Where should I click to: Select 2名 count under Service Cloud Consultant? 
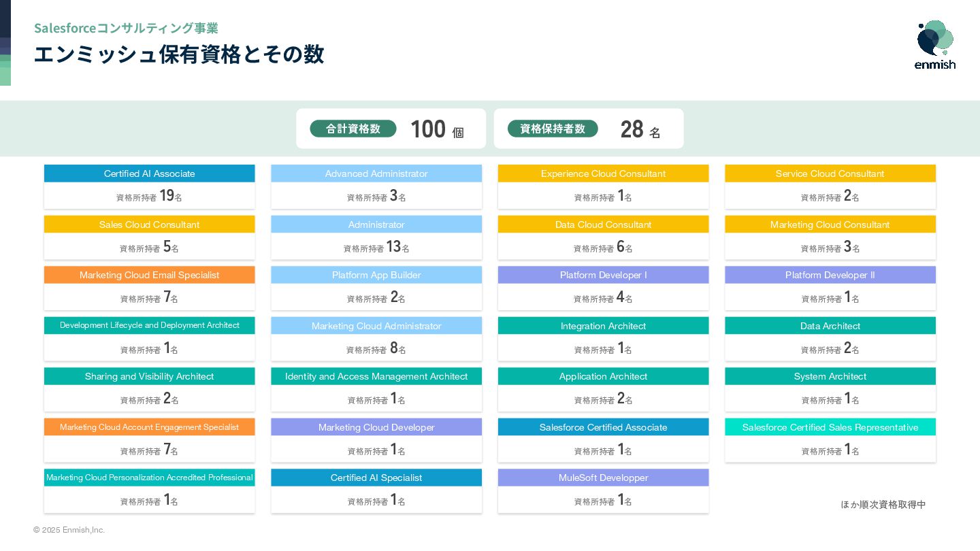click(x=851, y=196)
